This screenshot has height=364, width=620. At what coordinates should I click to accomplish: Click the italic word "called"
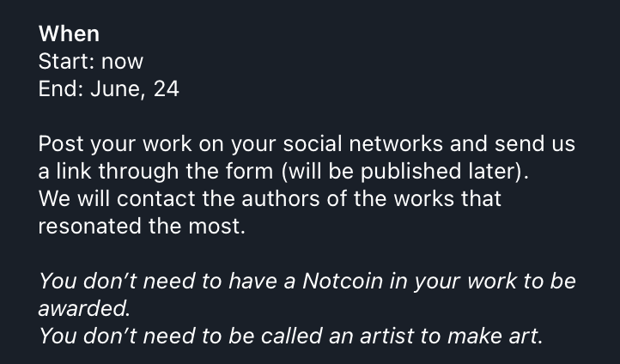291,336
